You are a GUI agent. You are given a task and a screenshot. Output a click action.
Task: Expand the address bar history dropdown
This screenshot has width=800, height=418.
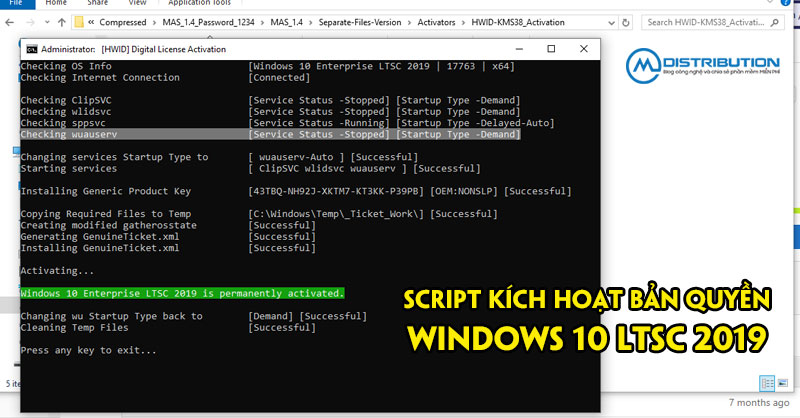611,23
